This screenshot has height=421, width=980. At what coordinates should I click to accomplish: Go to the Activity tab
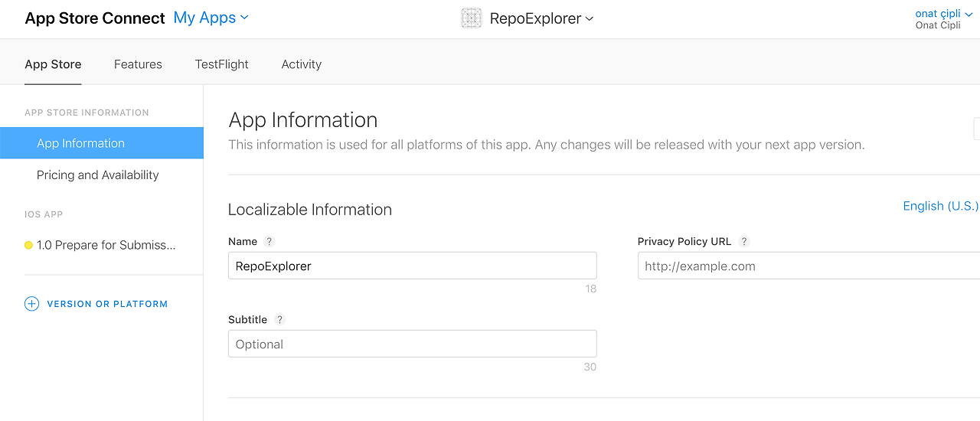coord(301,64)
